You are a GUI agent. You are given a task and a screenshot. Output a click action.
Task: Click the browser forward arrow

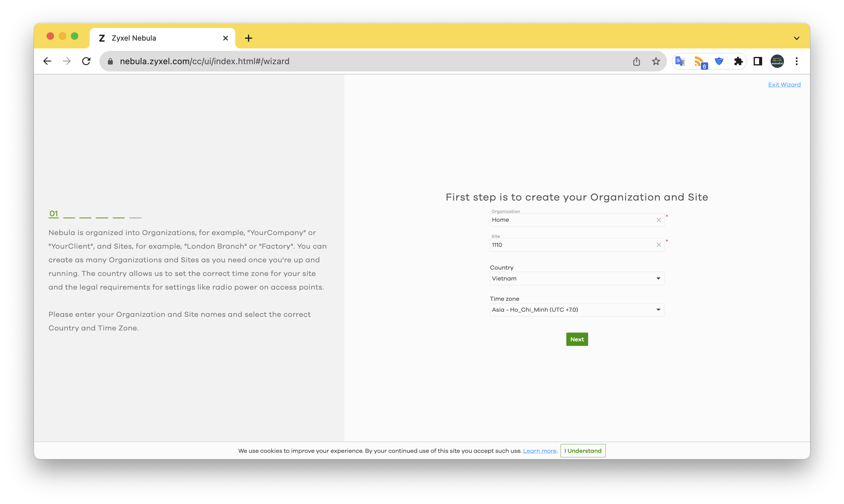[67, 61]
